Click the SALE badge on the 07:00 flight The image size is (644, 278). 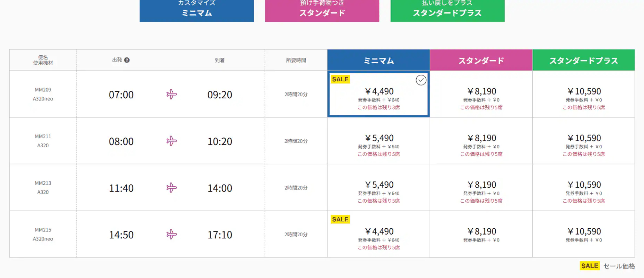(340, 79)
